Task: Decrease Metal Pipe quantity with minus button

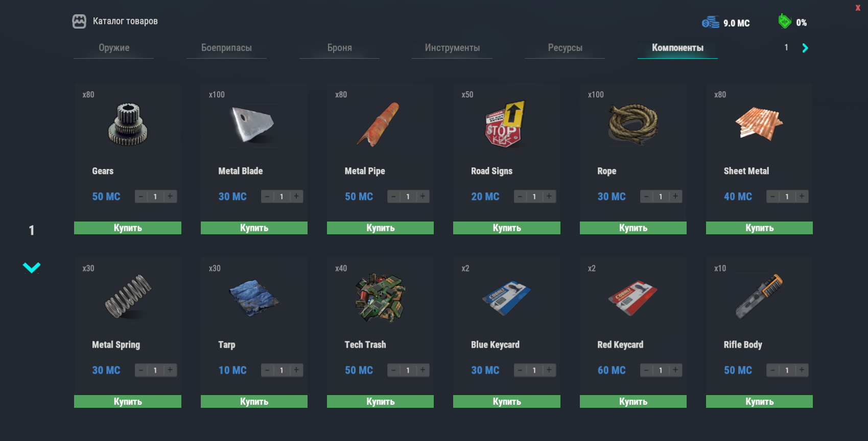Action: [x=393, y=197]
